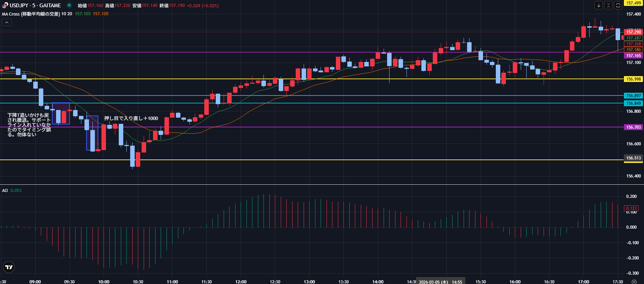Select the yellow 156.998 horizontal line label
Image resolution: width=644 pixels, height=284 pixels.
coord(633,79)
